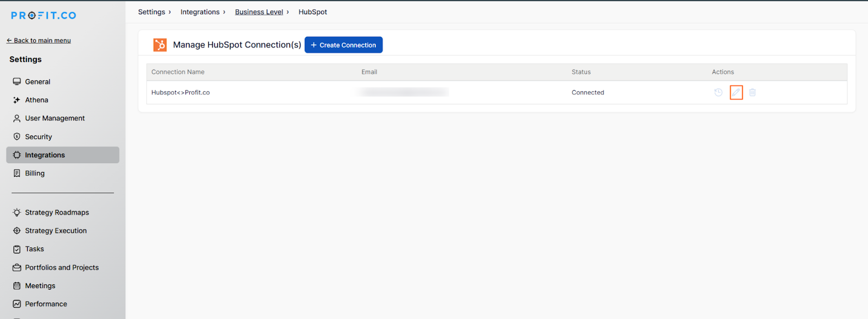Select Hubspot<>Profit.co connection name
868x319 pixels.
pyautogui.click(x=181, y=93)
